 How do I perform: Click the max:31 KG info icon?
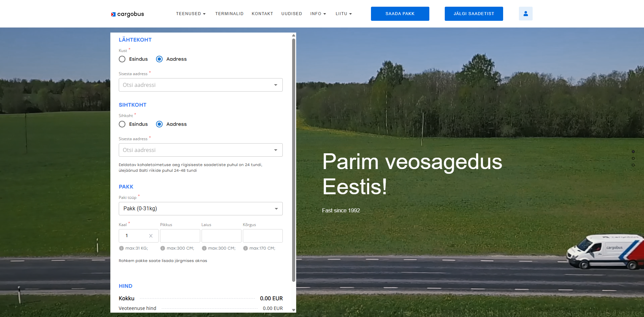(121, 248)
